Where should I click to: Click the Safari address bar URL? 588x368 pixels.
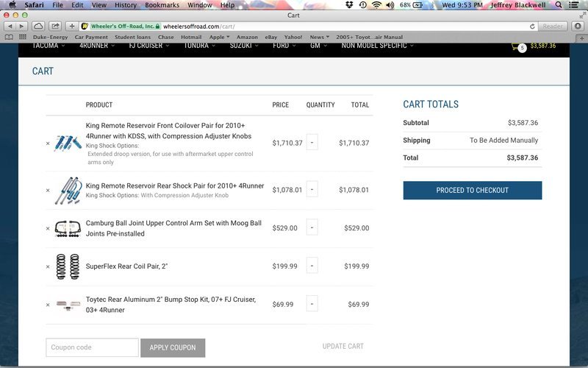[198, 26]
